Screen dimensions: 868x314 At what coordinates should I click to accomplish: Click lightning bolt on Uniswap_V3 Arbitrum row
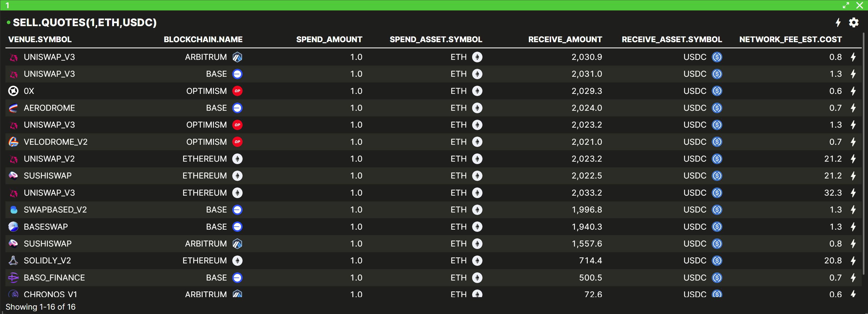click(x=853, y=57)
